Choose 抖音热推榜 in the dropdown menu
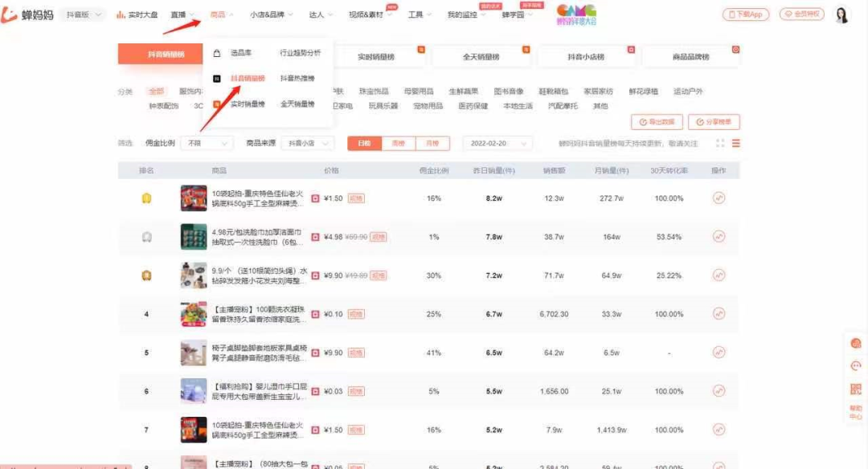Viewport: 868px width, 469px height. click(297, 78)
